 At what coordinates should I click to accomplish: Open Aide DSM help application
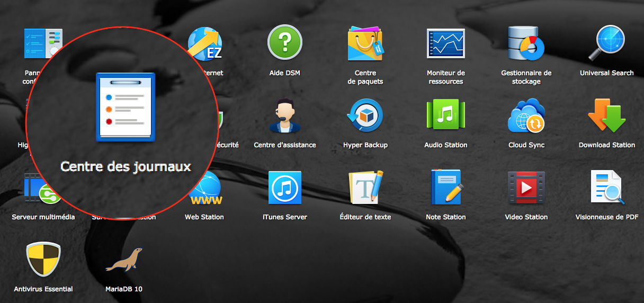[284, 43]
